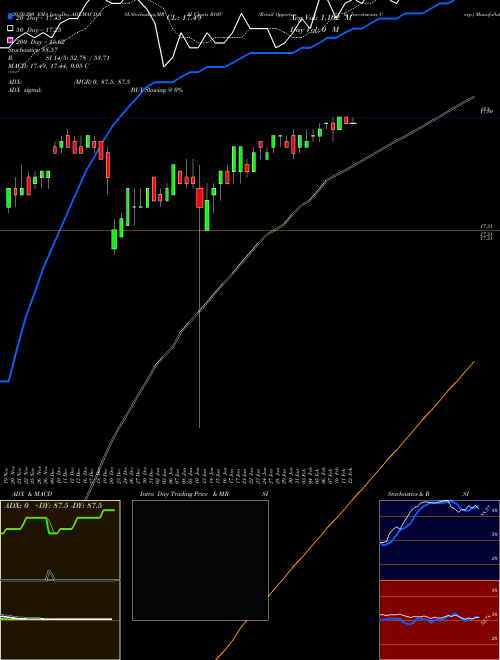Select the '50 Day = 17.25' legend text
This screenshot has width=500, height=660.
click(38, 30)
